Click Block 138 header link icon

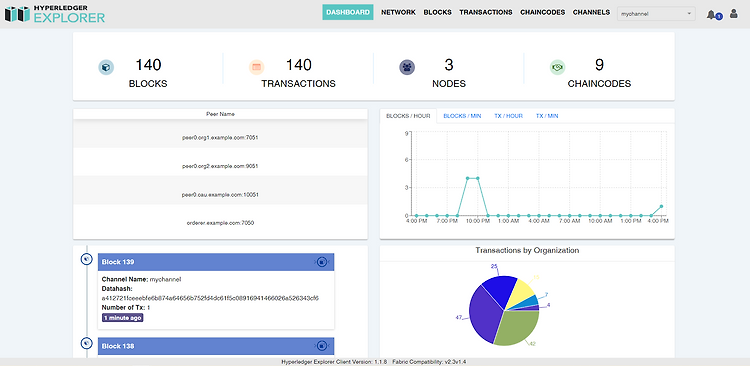click(x=322, y=345)
